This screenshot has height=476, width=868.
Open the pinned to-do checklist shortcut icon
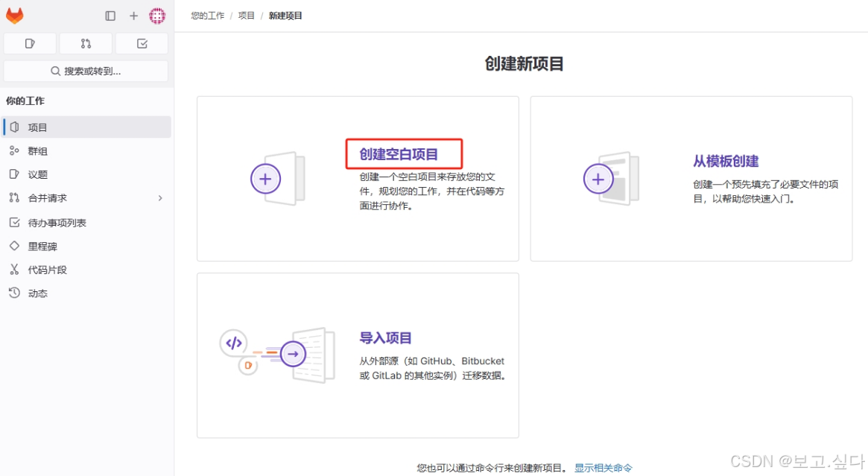[x=141, y=43]
